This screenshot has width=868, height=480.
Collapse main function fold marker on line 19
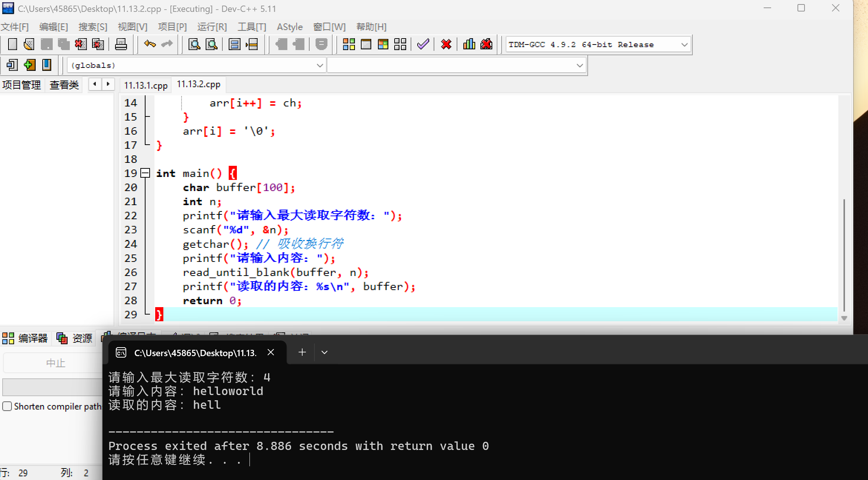click(x=145, y=173)
